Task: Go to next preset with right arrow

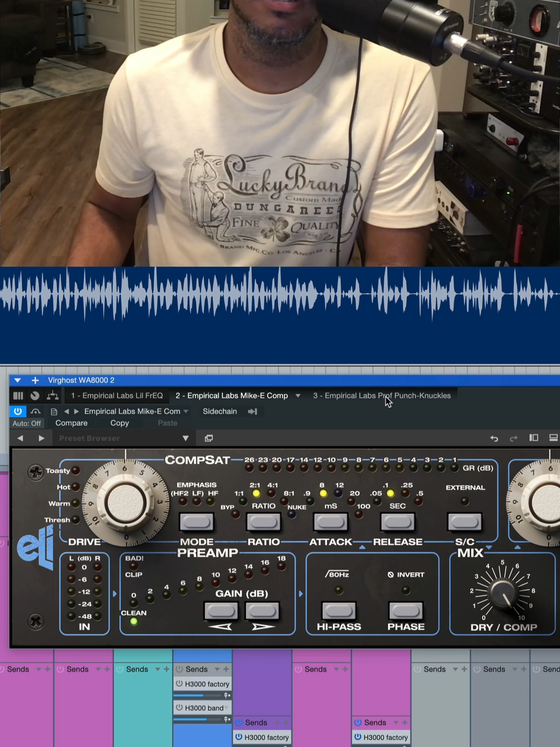Action: (x=77, y=411)
